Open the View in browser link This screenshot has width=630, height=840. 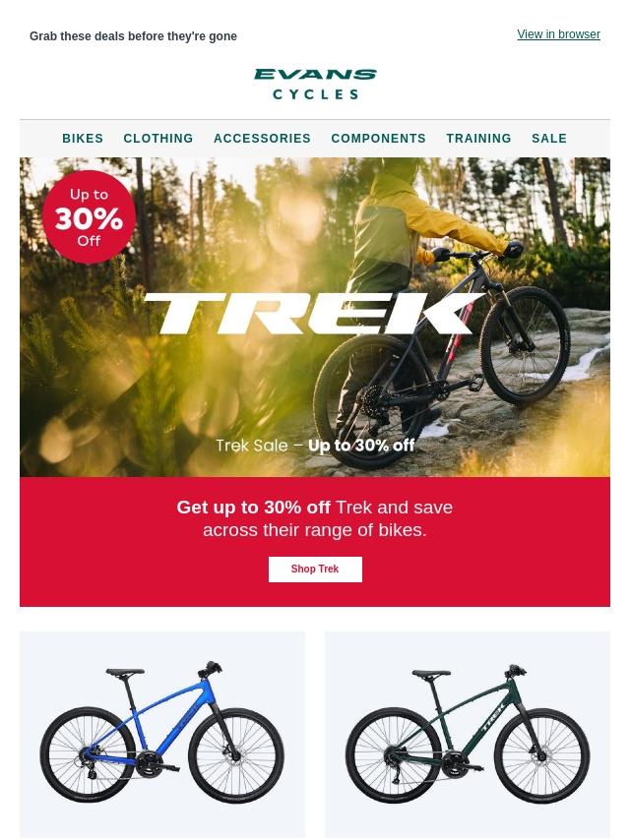click(x=558, y=34)
